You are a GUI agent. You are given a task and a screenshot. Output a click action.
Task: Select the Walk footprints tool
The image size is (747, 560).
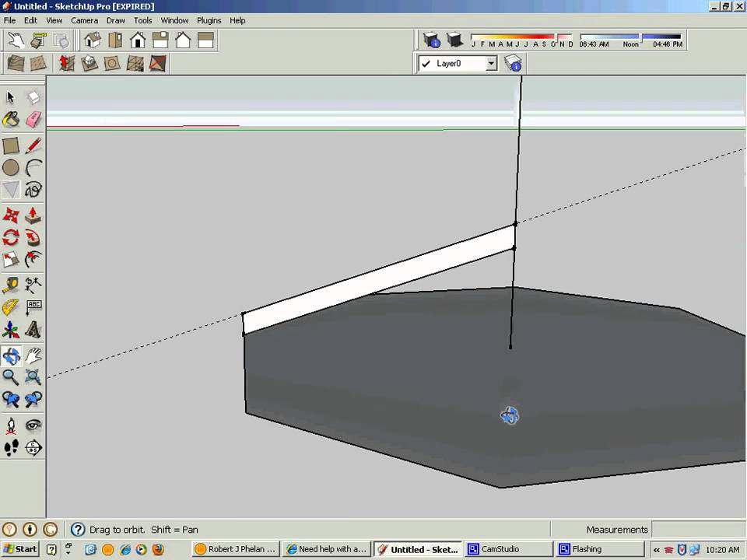(x=11, y=447)
